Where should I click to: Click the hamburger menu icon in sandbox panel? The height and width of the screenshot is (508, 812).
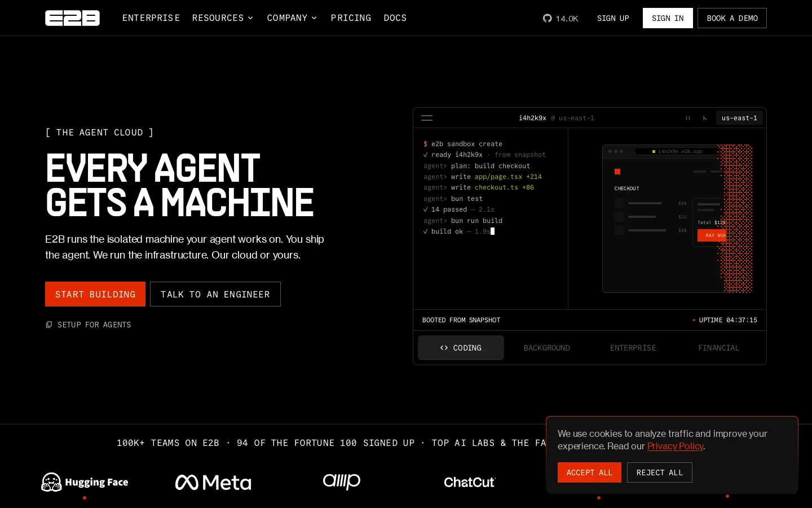tap(427, 118)
